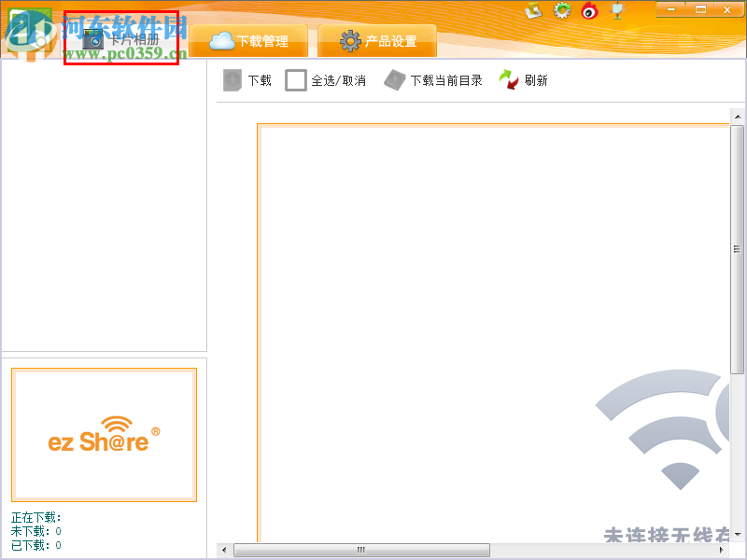Image resolution: width=747 pixels, height=560 pixels.
Task: Enable select all files via checkbox
Action: click(295, 80)
